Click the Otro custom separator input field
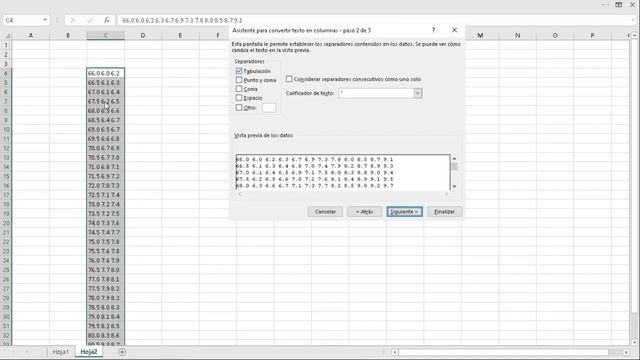The image size is (640, 360). [x=269, y=108]
